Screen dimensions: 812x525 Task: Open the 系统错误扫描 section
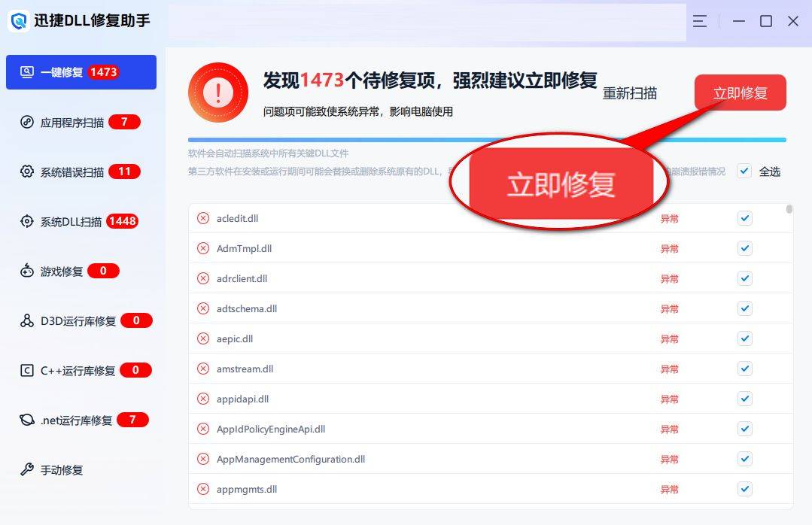tap(81, 171)
